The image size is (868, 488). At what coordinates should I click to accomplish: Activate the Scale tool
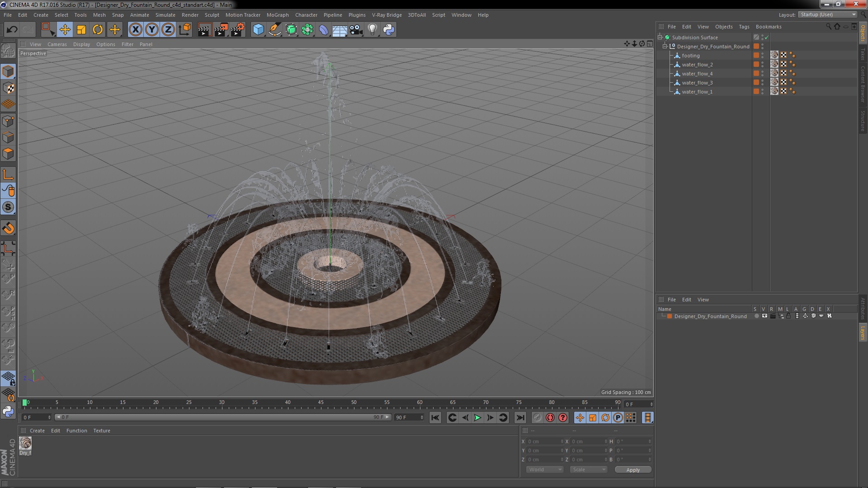tap(81, 30)
